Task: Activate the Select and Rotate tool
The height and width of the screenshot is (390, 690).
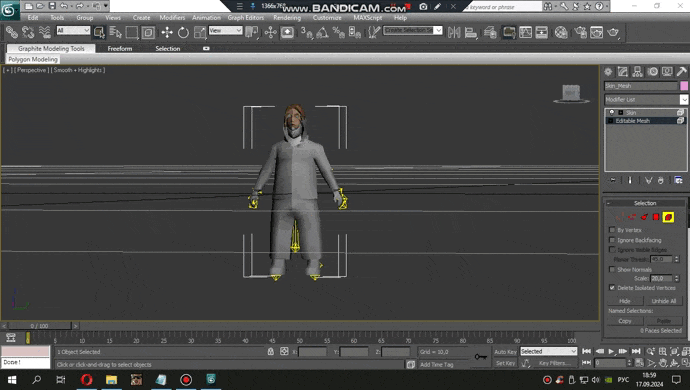Action: click(183, 32)
